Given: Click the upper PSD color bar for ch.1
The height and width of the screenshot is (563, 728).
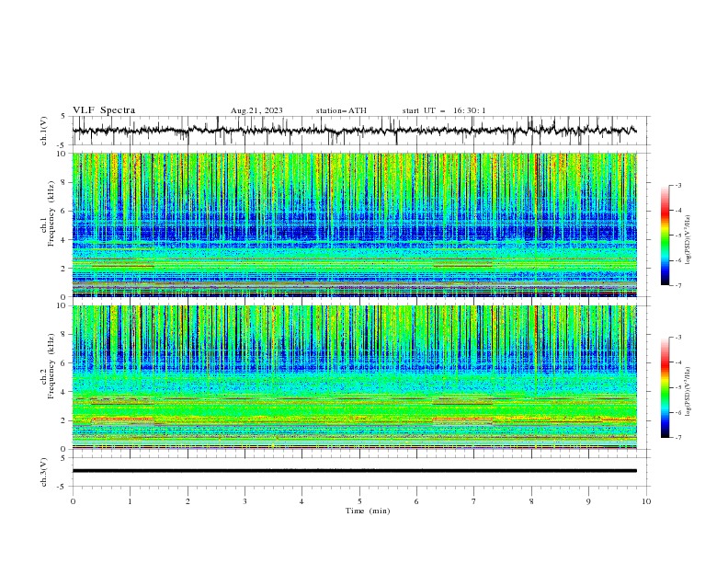Looking at the screenshot, I should pos(665,236).
